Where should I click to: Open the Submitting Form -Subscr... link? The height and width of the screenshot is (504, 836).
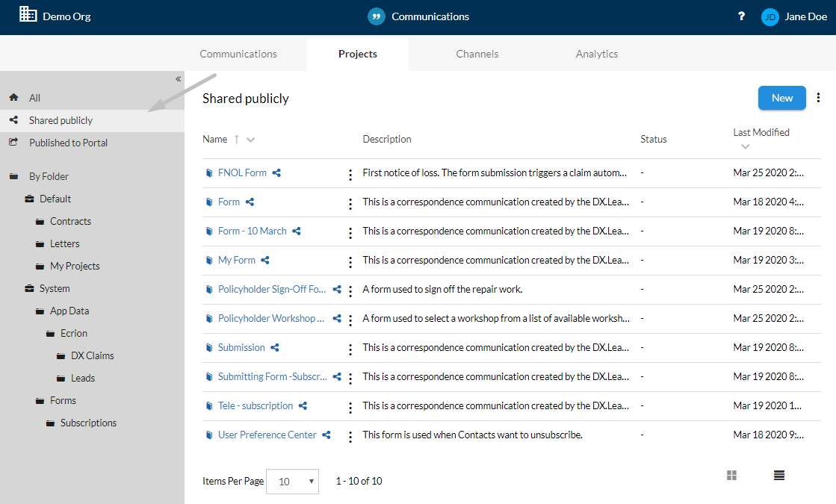point(273,376)
